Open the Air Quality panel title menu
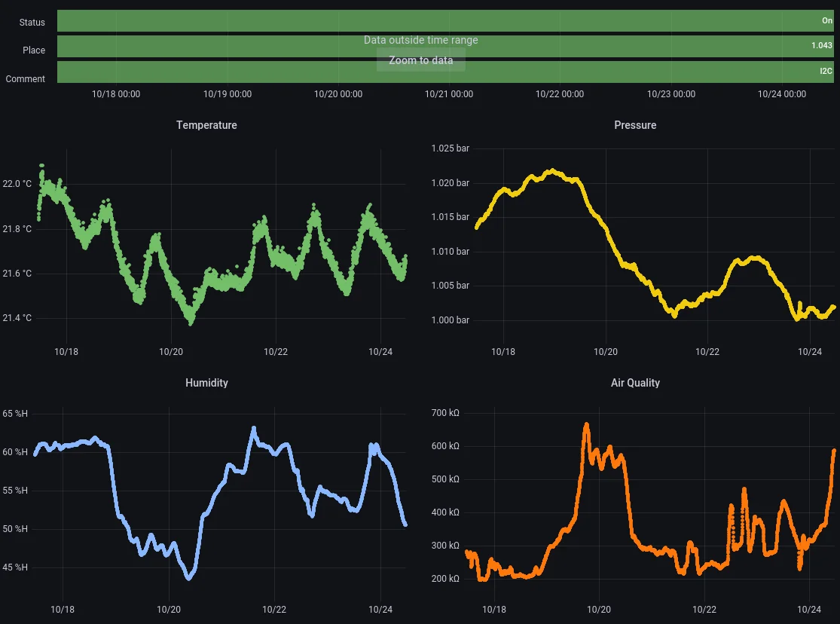Image resolution: width=840 pixels, height=624 pixels. (635, 383)
